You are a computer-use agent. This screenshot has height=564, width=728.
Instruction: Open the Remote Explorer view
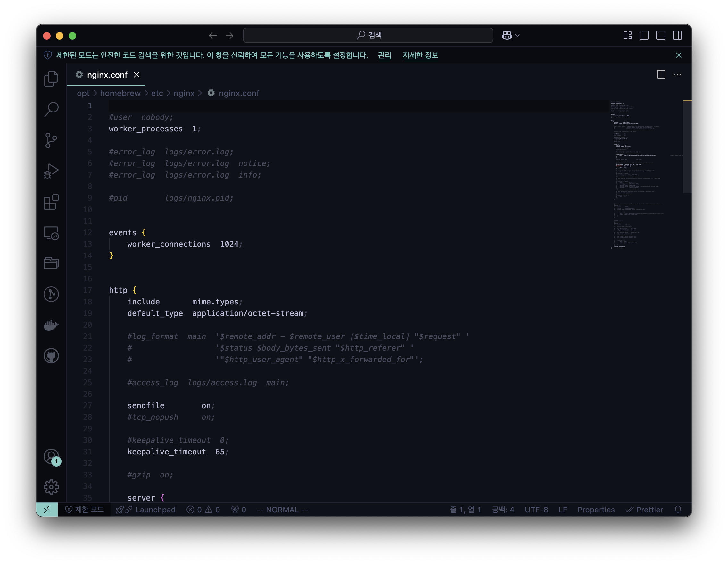pos(51,233)
